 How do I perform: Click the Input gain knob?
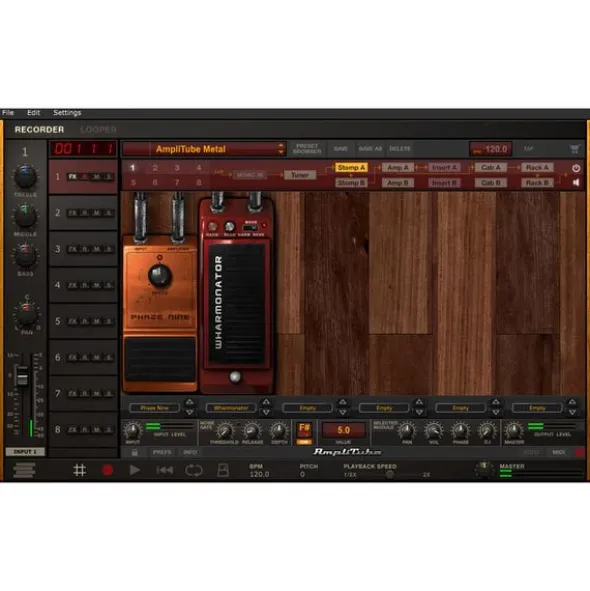[x=133, y=430]
